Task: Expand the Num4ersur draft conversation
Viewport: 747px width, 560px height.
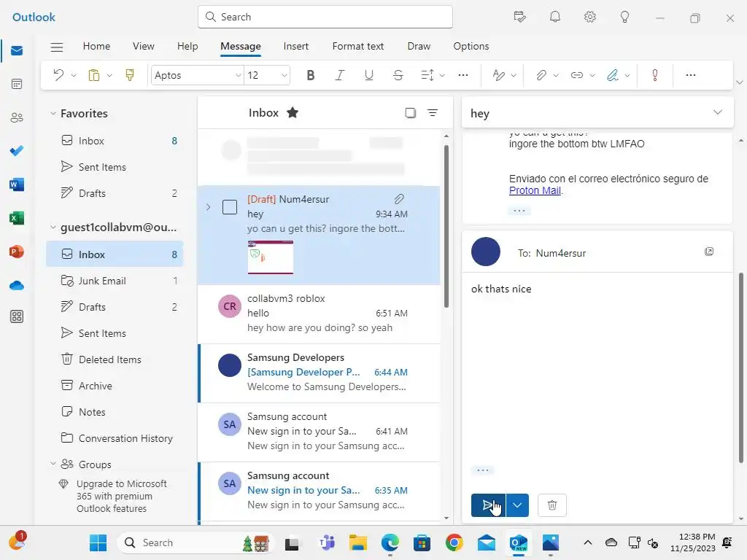Action: 208,207
